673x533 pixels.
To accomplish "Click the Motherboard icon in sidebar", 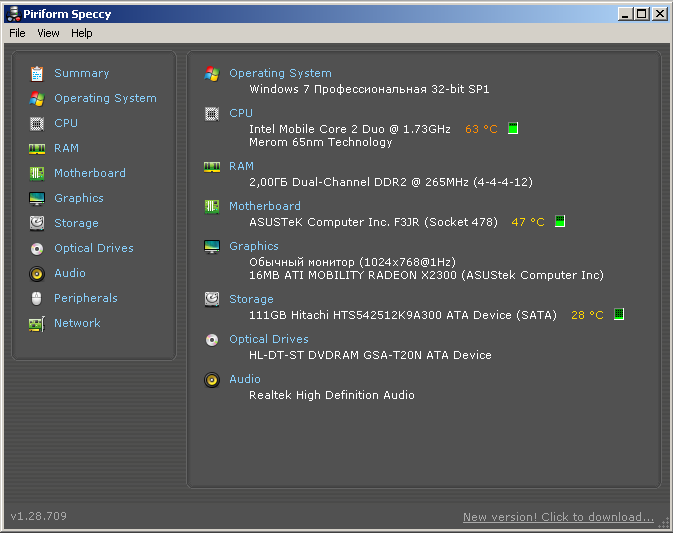I will (37, 173).
